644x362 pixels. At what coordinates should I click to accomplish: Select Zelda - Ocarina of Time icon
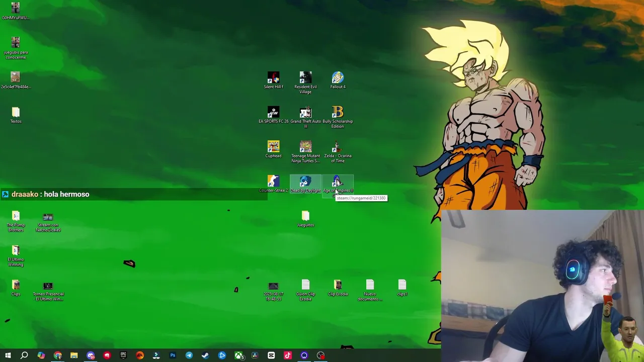point(338,152)
